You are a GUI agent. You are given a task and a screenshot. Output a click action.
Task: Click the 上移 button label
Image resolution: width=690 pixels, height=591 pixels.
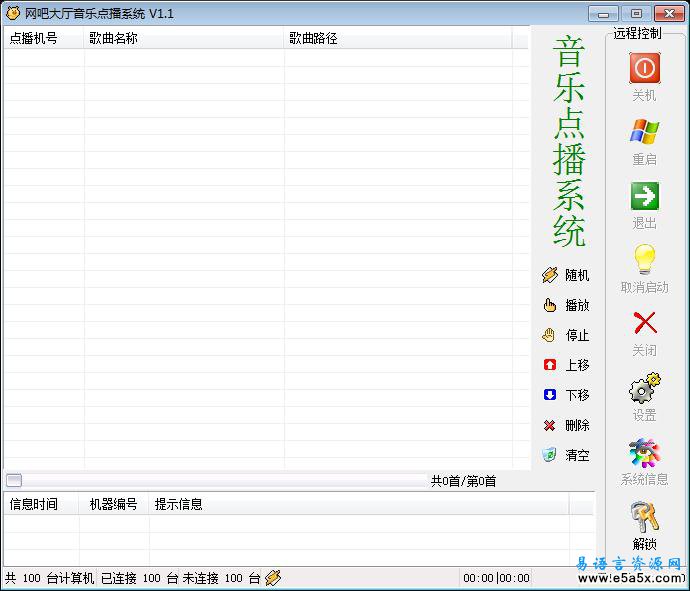tap(577, 365)
